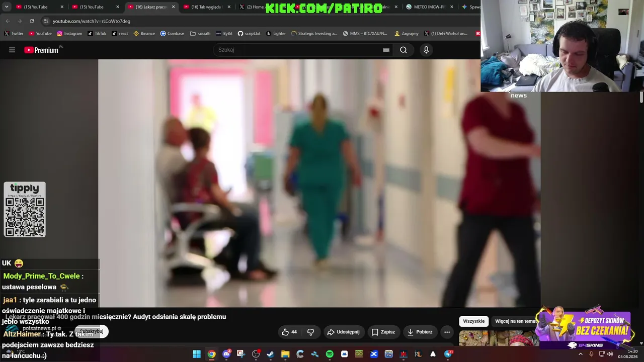Open the TikTok bookmark

(x=97, y=34)
